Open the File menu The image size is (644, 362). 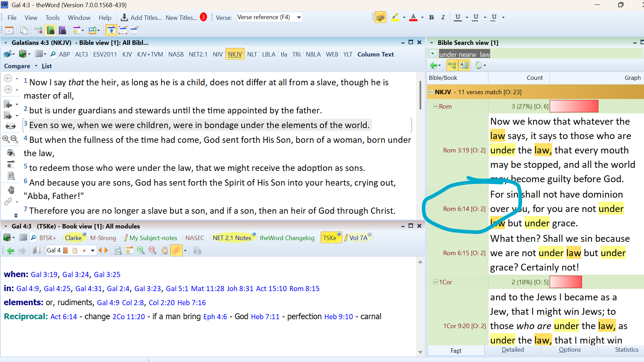tap(12, 17)
